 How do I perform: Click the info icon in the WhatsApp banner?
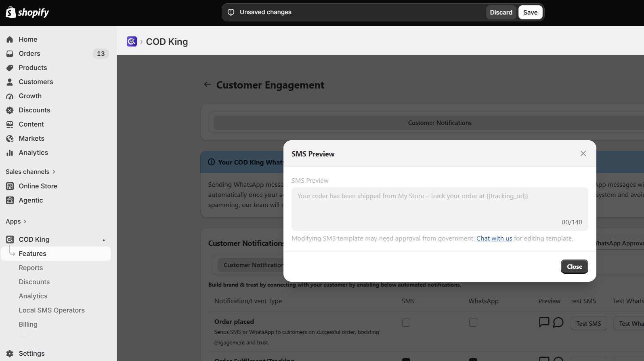pos(211,162)
